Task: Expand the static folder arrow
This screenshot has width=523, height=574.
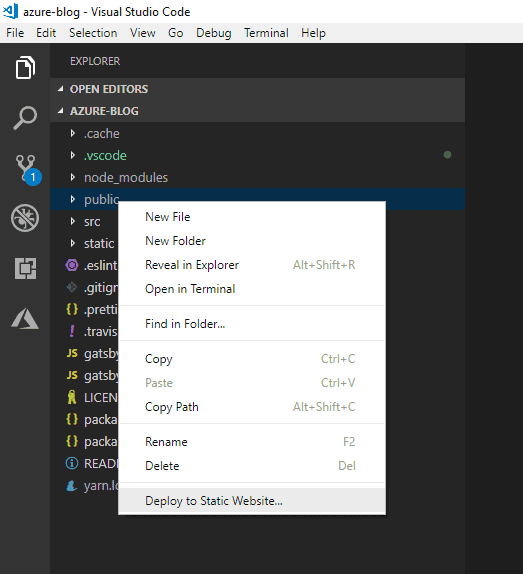Action: pos(73,243)
